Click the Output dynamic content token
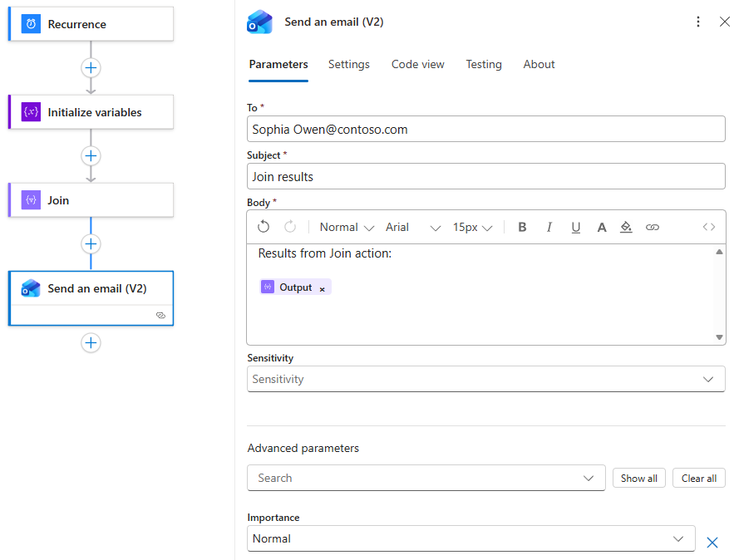Image resolution: width=734 pixels, height=560 pixels. click(295, 287)
